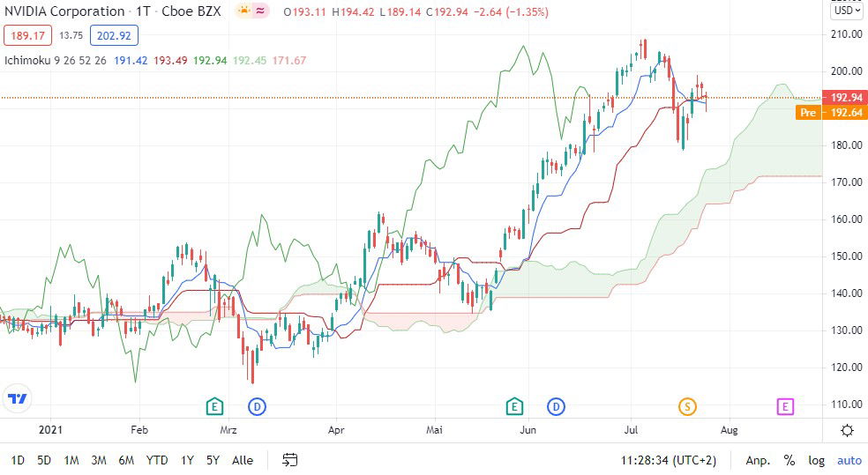Open the USD currency dropdown
The width and height of the screenshot is (868, 475).
[x=846, y=11]
